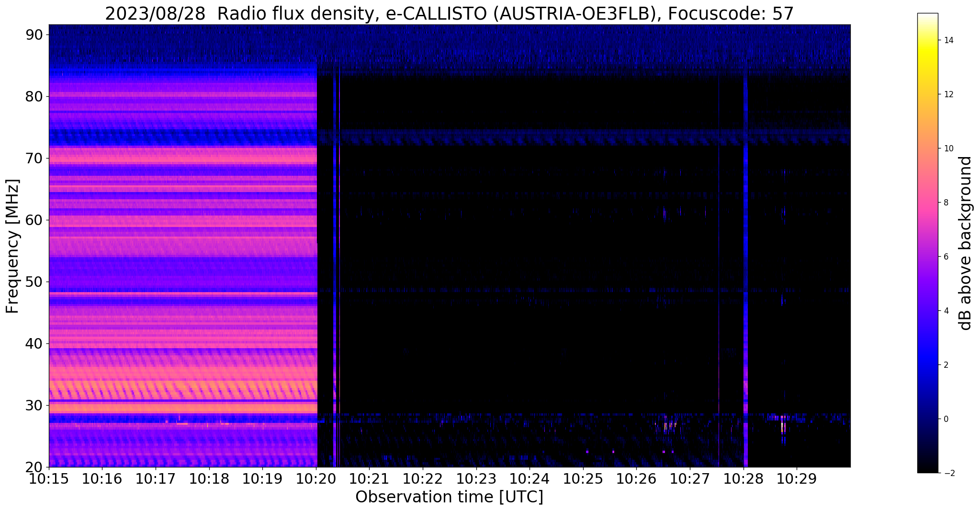This screenshot has height=511, width=980.
Task: Click the colorbar tick label 0
Action: click(x=946, y=419)
